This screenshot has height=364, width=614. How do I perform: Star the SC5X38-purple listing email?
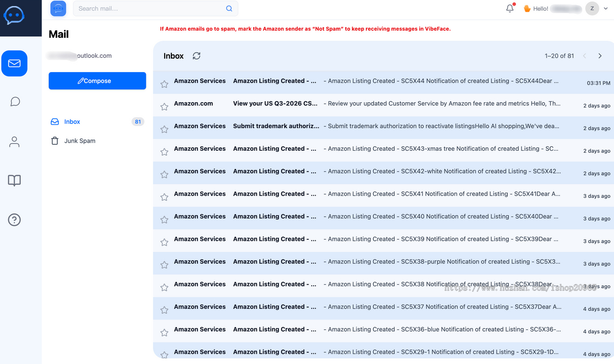pyautogui.click(x=164, y=264)
